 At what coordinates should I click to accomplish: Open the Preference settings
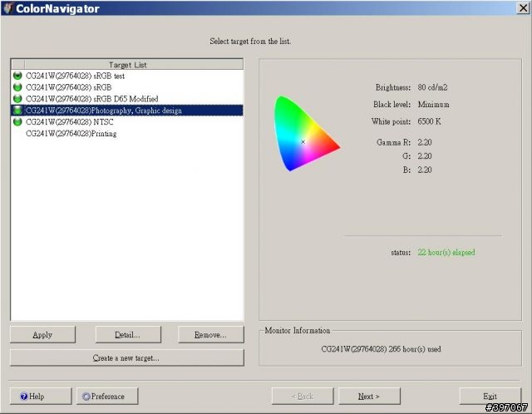107,396
